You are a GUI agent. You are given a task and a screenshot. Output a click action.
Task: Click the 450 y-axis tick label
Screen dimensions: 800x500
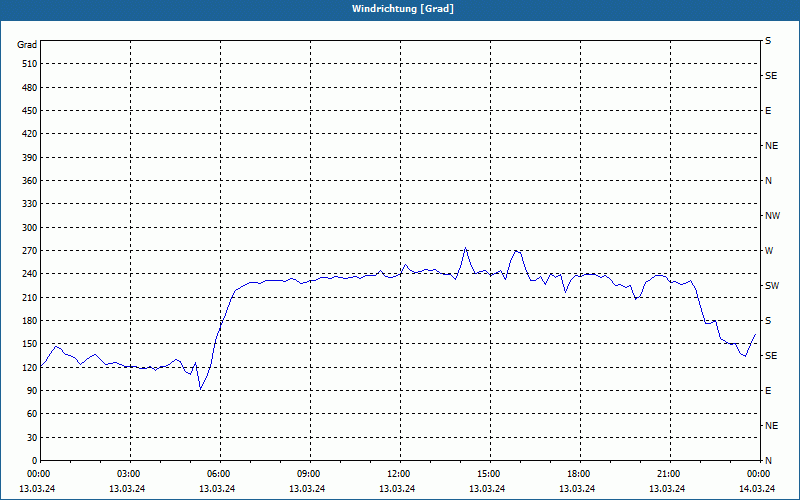click(30, 111)
